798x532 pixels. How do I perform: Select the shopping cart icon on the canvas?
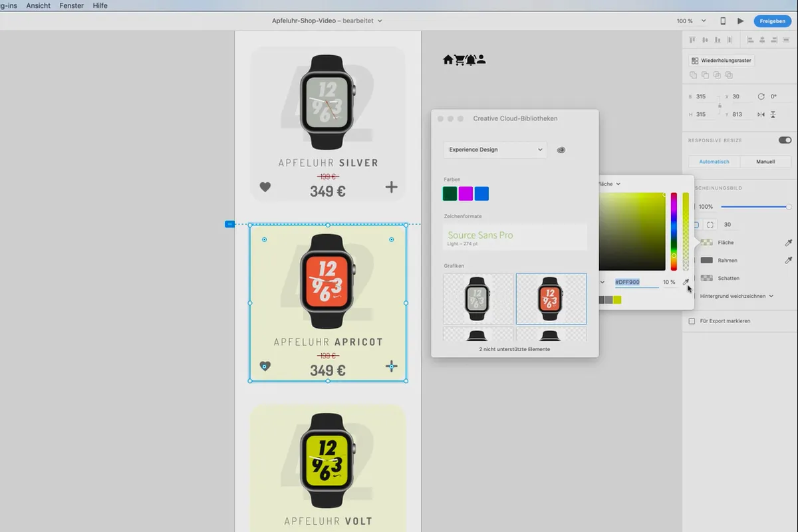tap(460, 60)
